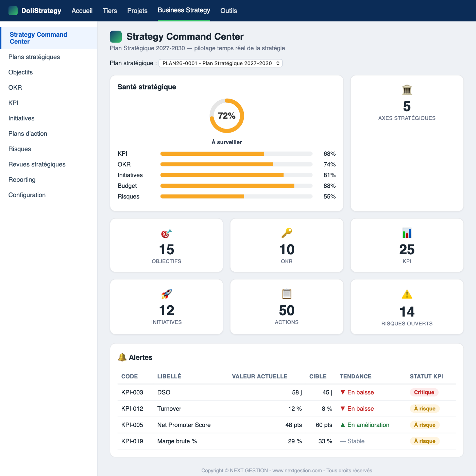The width and height of the screenshot is (476, 476).
Task: Select the KPI-012 Turnover alert row
Action: pos(287,409)
